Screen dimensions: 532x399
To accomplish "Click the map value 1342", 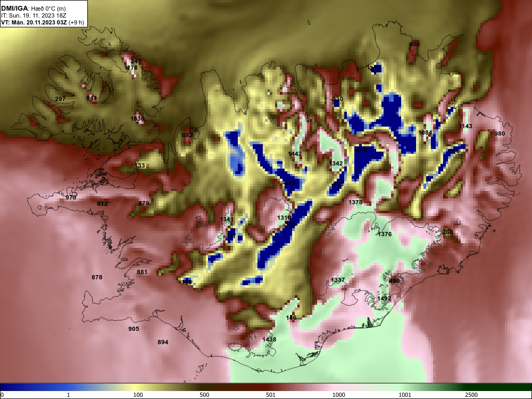I will tap(336, 163).
